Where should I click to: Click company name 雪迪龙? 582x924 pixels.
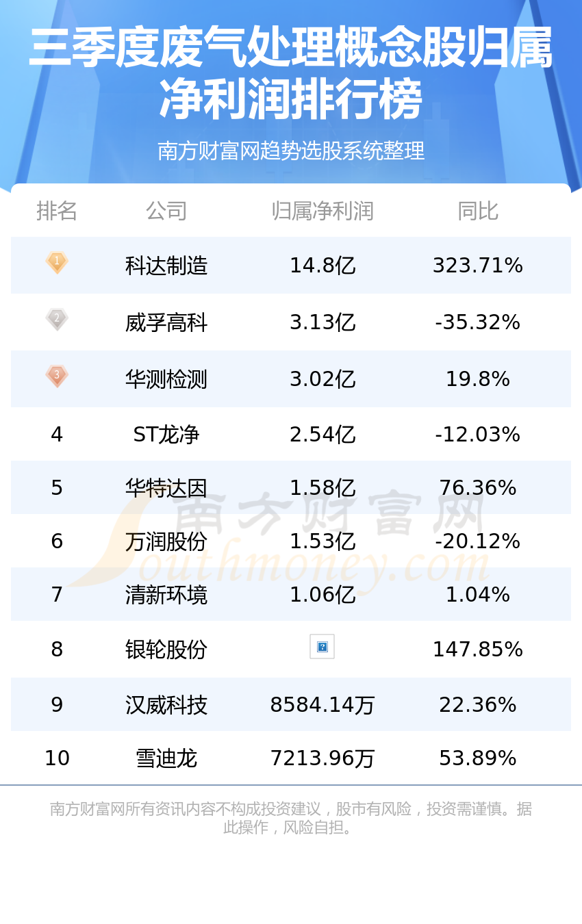166,758
